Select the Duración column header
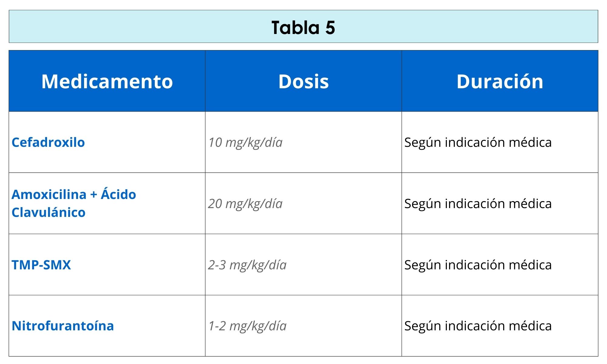607x364 pixels. click(x=500, y=81)
